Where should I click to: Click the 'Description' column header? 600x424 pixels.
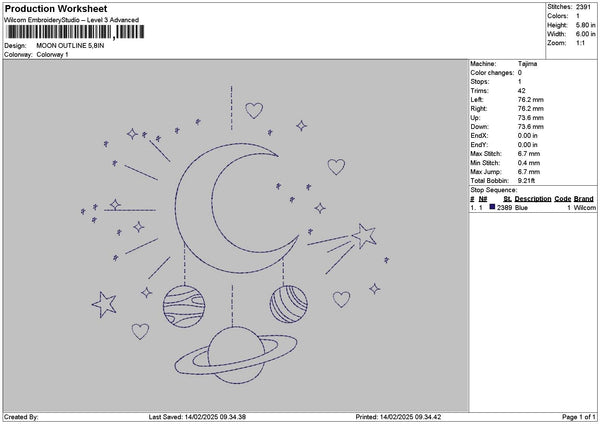tap(533, 199)
